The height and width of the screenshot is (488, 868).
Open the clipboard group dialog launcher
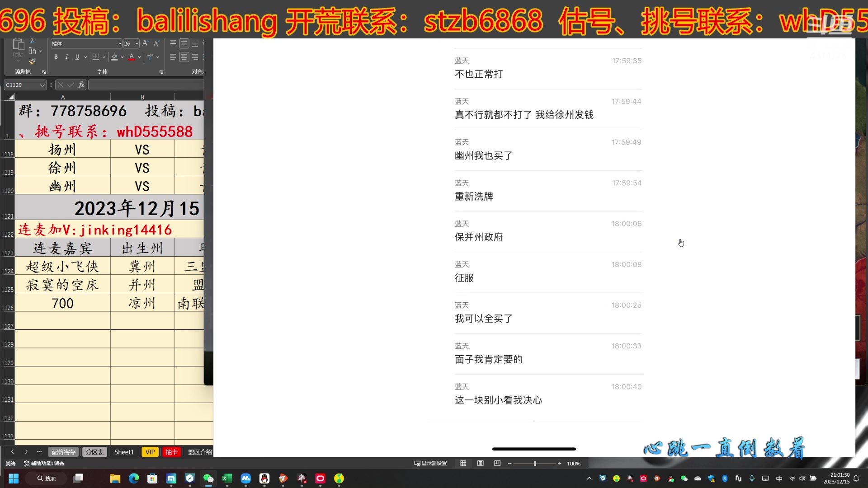point(44,72)
